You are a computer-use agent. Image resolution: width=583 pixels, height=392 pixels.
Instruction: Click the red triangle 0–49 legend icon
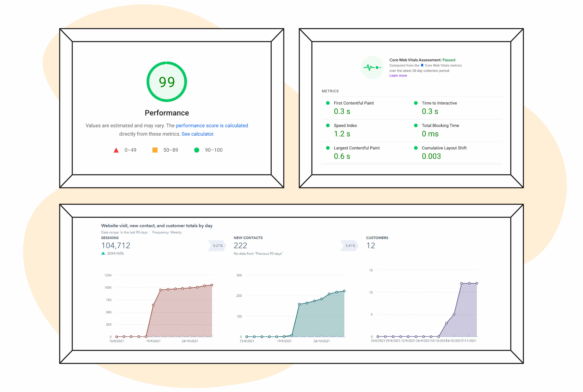116,150
